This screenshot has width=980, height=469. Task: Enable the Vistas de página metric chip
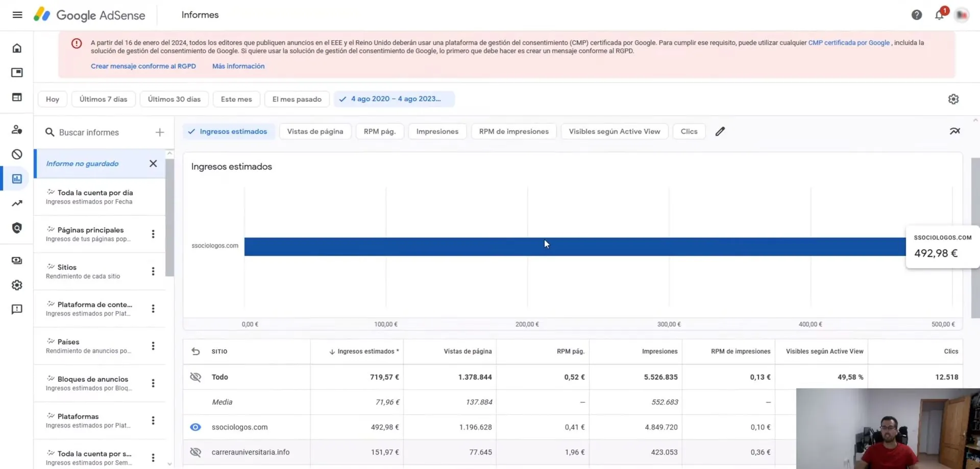coord(315,131)
